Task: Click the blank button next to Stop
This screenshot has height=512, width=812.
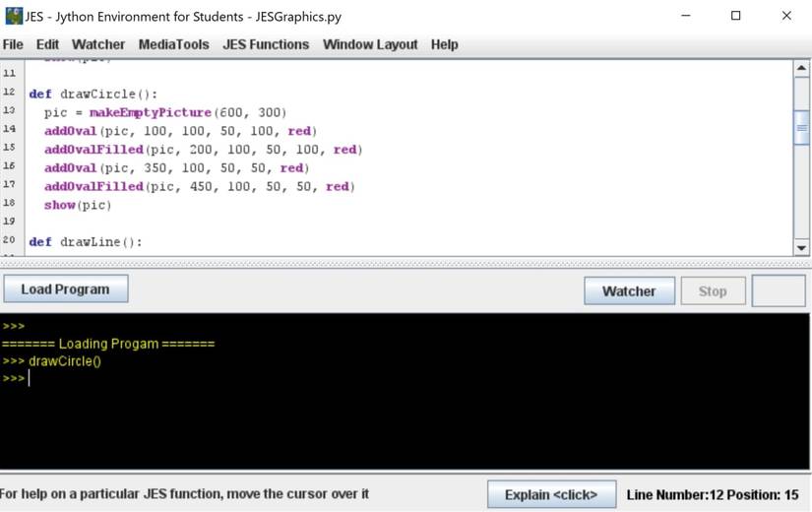Action: [x=779, y=290]
